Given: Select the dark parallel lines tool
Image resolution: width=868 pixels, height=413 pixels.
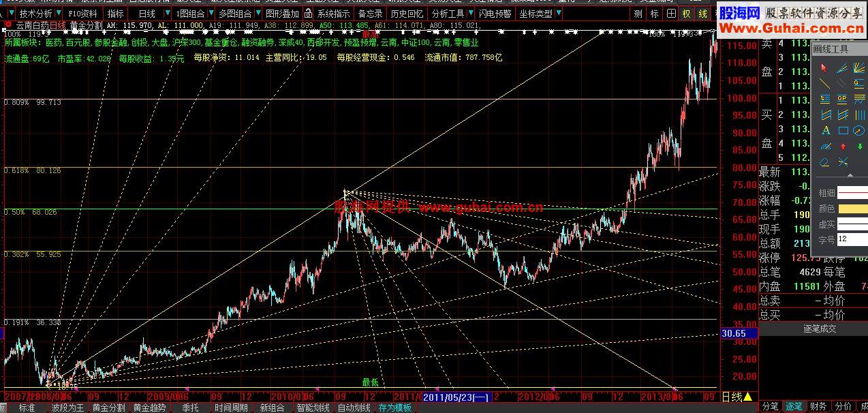Looking at the screenshot, I should point(843,83).
